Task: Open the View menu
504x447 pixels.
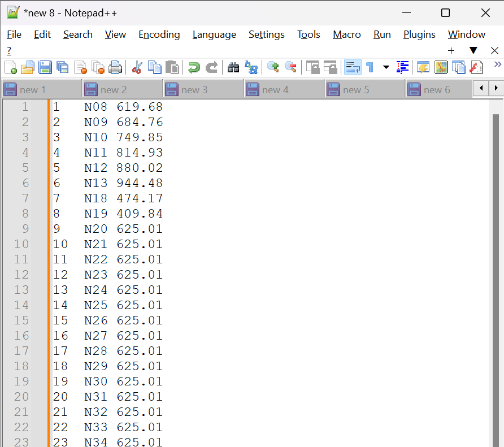Action: pyautogui.click(x=115, y=34)
